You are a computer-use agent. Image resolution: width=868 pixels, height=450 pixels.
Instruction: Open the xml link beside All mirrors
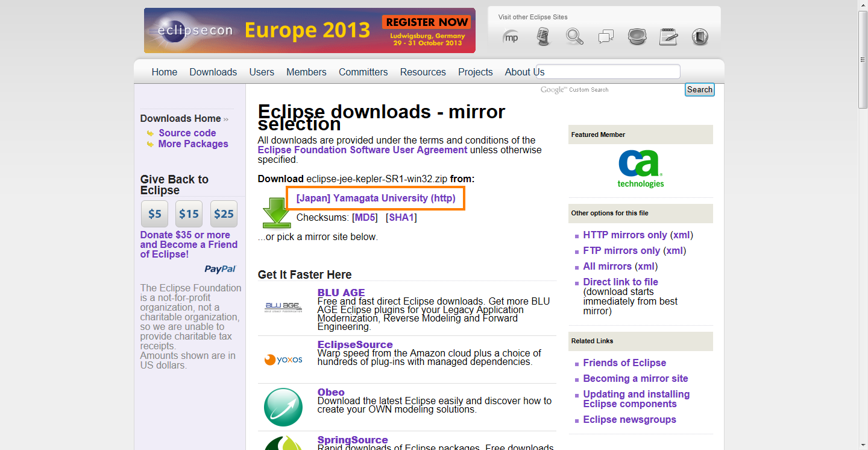click(646, 266)
